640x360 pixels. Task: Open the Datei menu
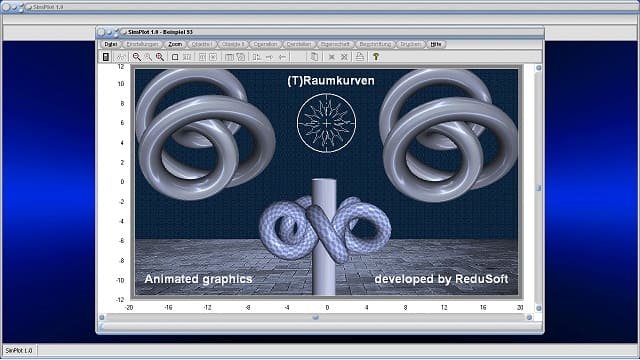tap(111, 44)
